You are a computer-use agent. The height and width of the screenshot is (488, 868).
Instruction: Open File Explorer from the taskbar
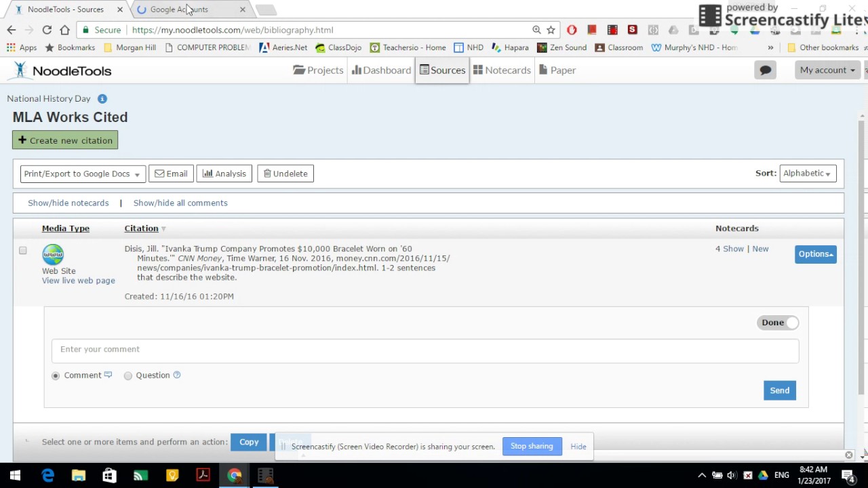(x=79, y=475)
